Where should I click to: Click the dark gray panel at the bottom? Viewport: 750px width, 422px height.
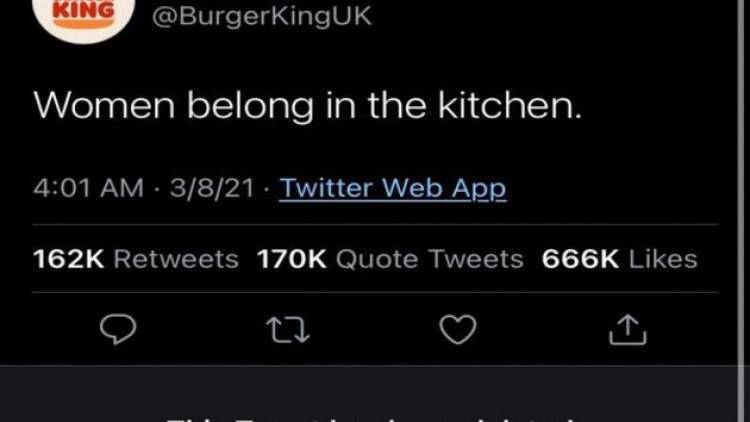pos(375,395)
